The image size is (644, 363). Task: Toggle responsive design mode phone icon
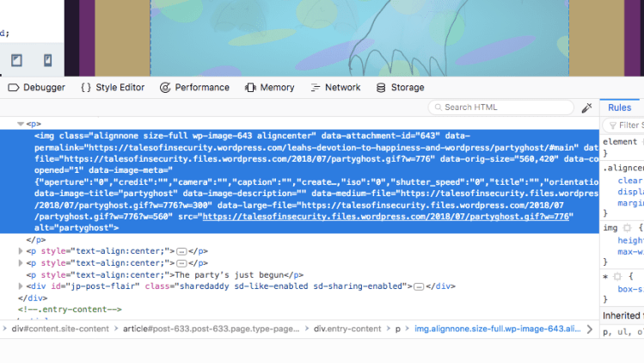coord(47,60)
